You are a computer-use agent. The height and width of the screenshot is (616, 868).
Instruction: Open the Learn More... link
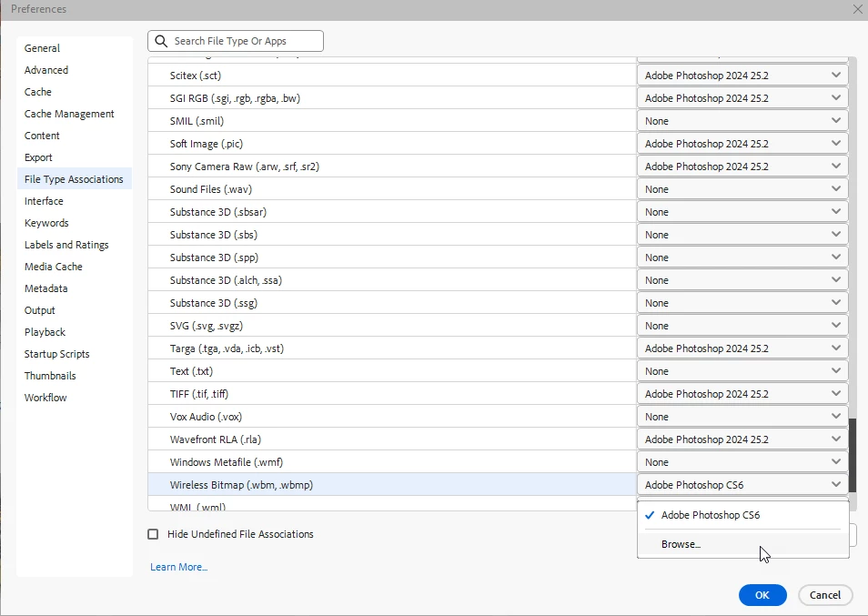point(179,567)
